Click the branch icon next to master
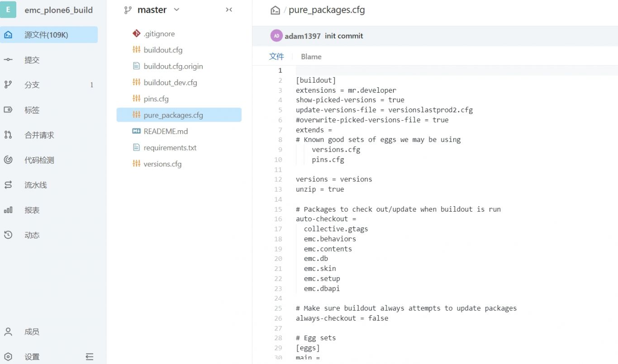Image resolution: width=618 pixels, height=364 pixels. pos(128,9)
